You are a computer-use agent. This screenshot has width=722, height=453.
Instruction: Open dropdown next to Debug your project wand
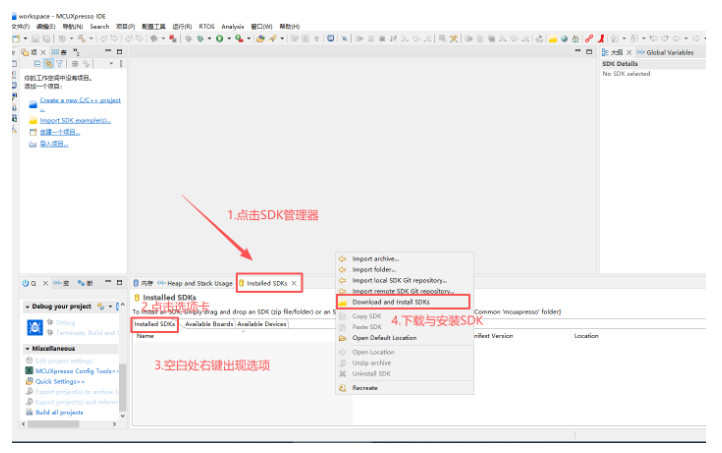pyautogui.click(x=110, y=307)
